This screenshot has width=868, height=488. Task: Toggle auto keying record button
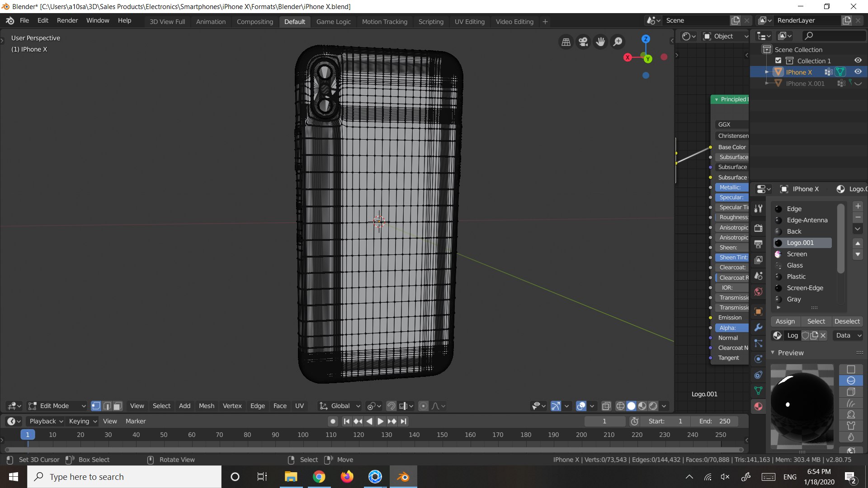[333, 421]
